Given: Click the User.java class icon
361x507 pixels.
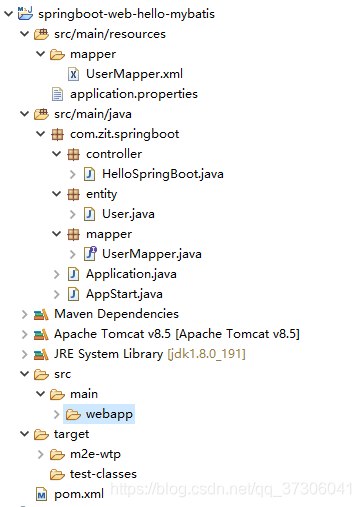Looking at the screenshot, I should pos(89,214).
